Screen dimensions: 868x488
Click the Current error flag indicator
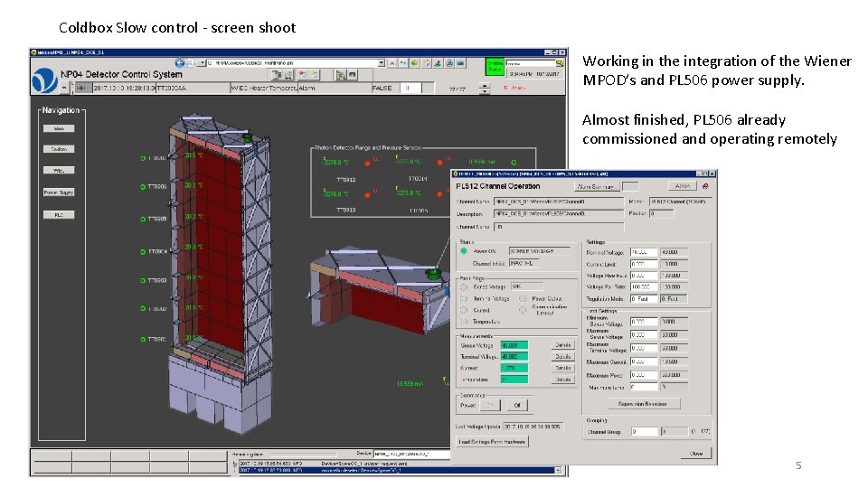[x=464, y=310]
